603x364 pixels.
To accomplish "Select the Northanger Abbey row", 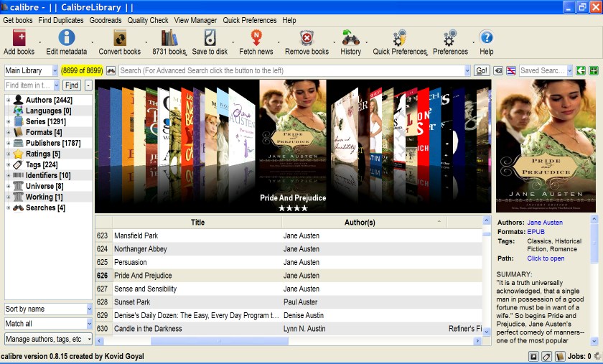I will pos(289,249).
